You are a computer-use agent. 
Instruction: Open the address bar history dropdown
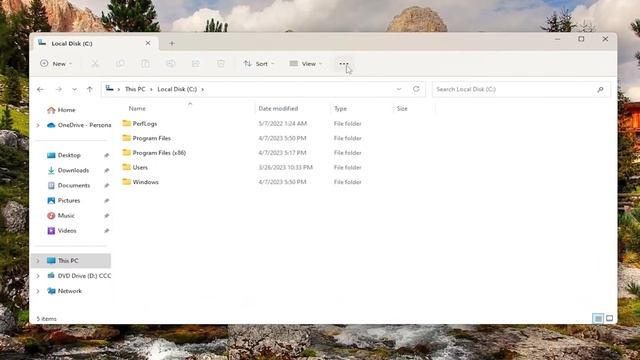(x=399, y=89)
